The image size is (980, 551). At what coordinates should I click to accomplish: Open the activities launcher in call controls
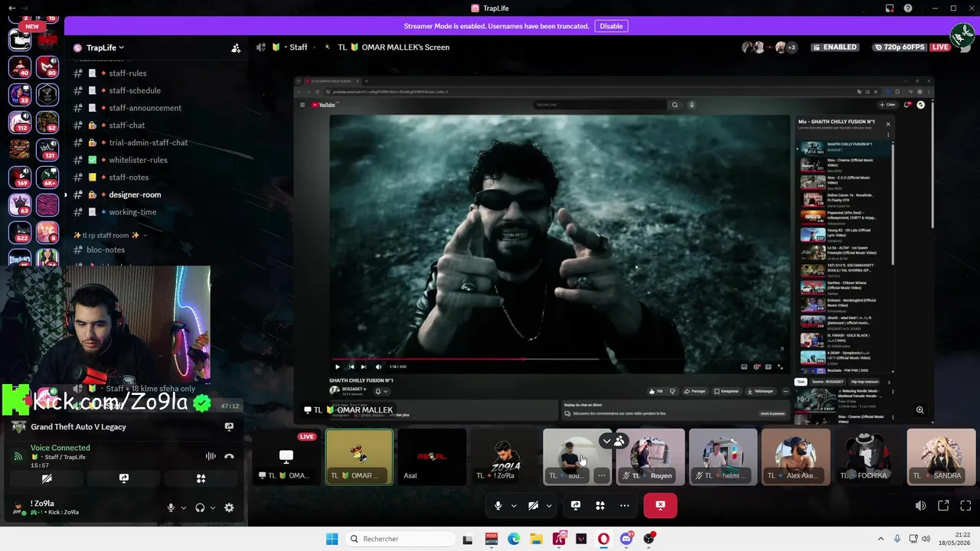coord(600,505)
